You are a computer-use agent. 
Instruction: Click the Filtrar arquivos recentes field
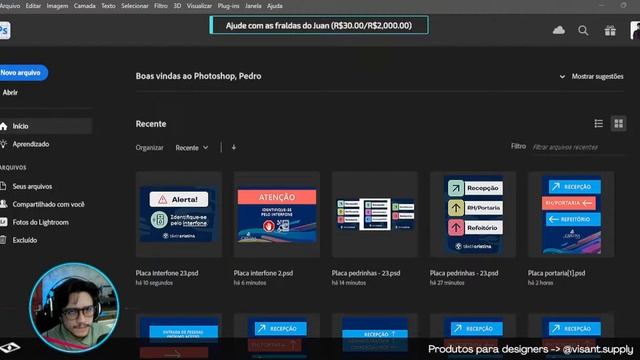point(578,147)
